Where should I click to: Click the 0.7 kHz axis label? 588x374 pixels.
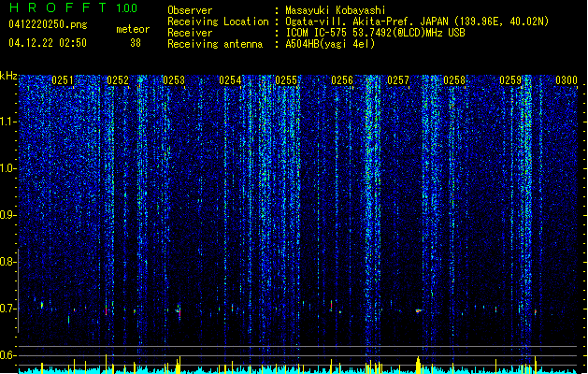pyautogui.click(x=7, y=309)
